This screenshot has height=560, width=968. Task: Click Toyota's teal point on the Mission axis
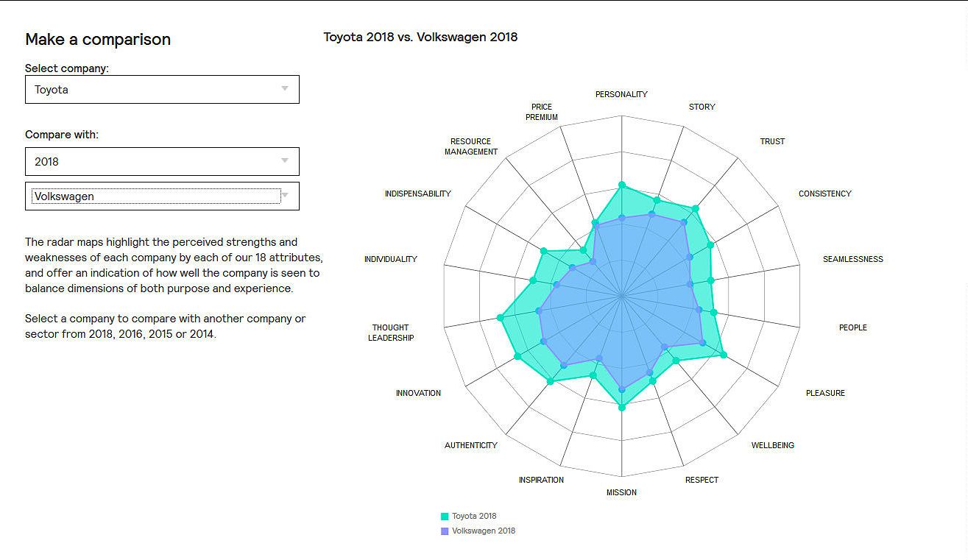coord(622,407)
